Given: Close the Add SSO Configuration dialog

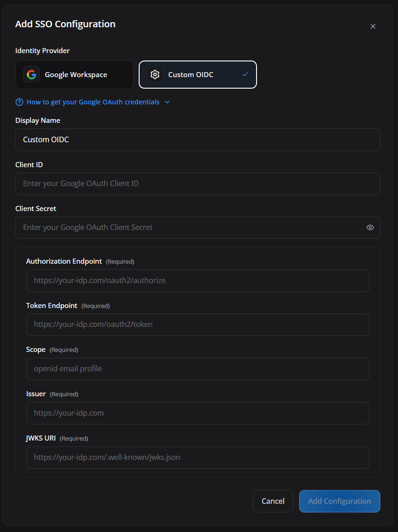Looking at the screenshot, I should [373, 26].
